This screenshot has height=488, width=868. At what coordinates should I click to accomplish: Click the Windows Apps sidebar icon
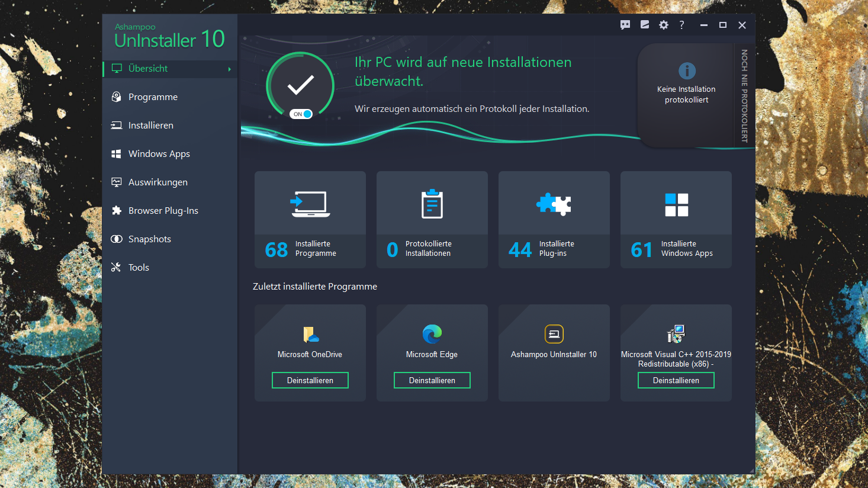(117, 154)
